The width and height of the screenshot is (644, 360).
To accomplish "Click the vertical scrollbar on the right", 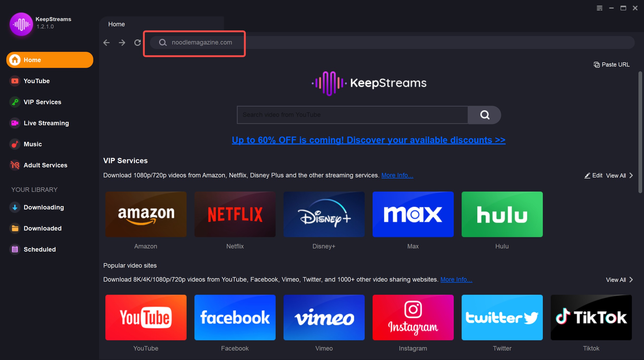I will tap(641, 132).
